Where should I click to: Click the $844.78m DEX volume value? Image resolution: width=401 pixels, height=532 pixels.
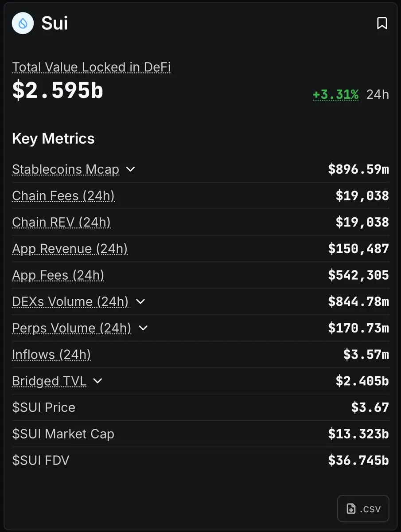pyautogui.click(x=358, y=301)
